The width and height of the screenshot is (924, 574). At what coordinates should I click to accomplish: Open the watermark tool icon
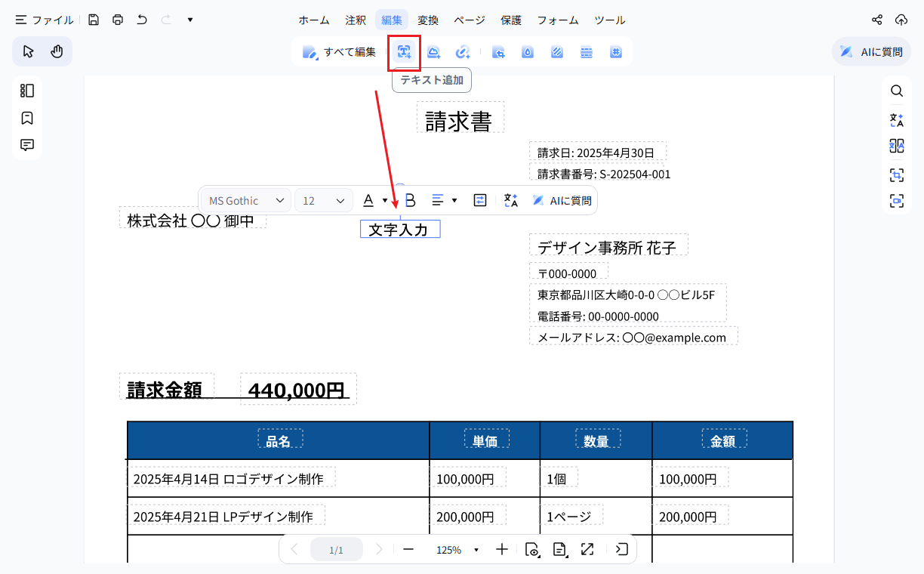tap(528, 52)
